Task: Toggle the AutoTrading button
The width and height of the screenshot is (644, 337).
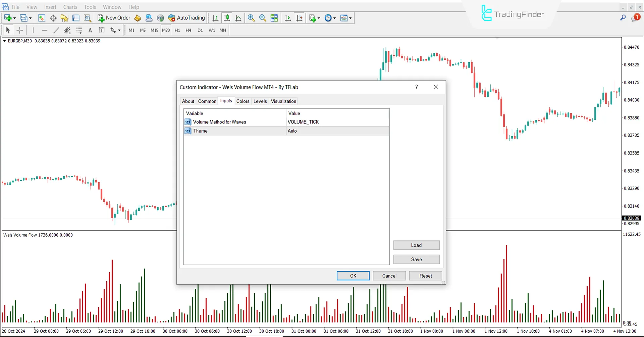Action: [186, 18]
